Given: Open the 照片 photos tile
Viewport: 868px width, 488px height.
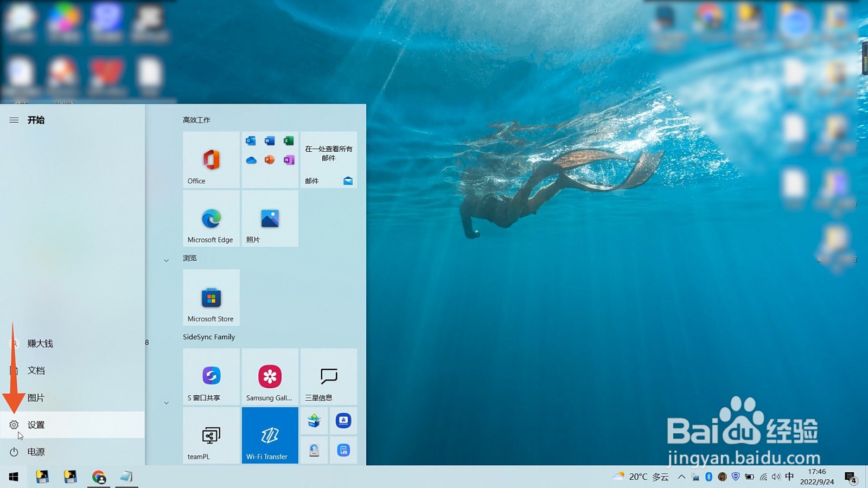Looking at the screenshot, I should [x=270, y=219].
